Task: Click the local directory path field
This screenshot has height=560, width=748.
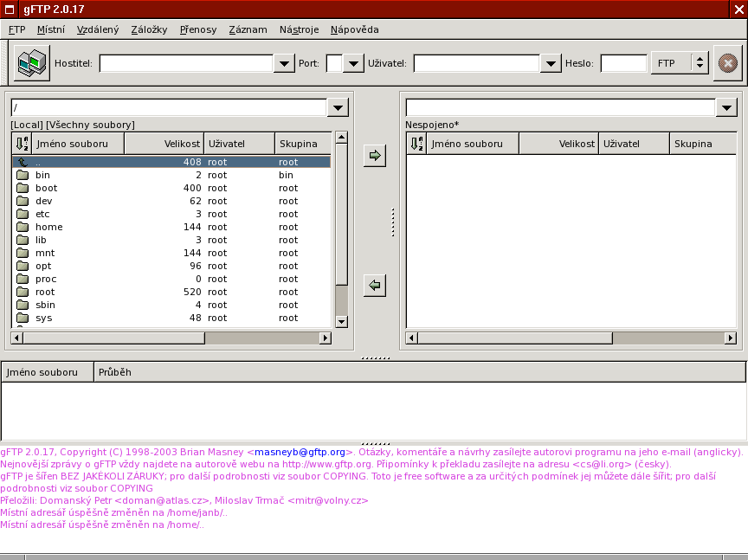Action: [169, 108]
